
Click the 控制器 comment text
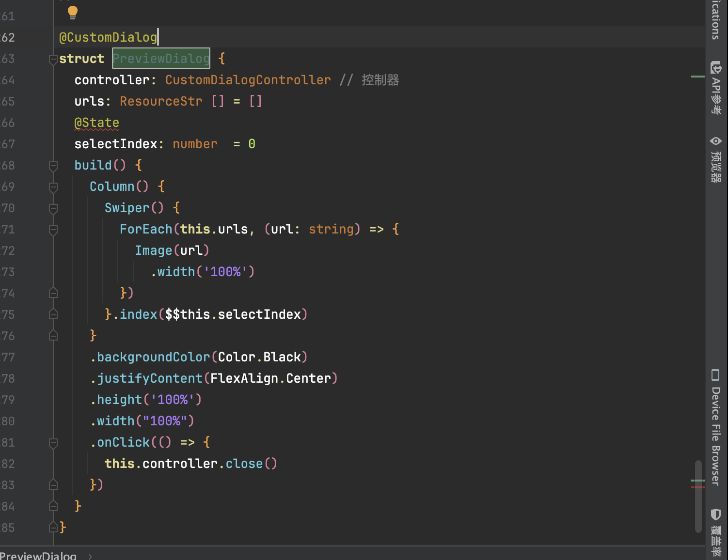380,80
